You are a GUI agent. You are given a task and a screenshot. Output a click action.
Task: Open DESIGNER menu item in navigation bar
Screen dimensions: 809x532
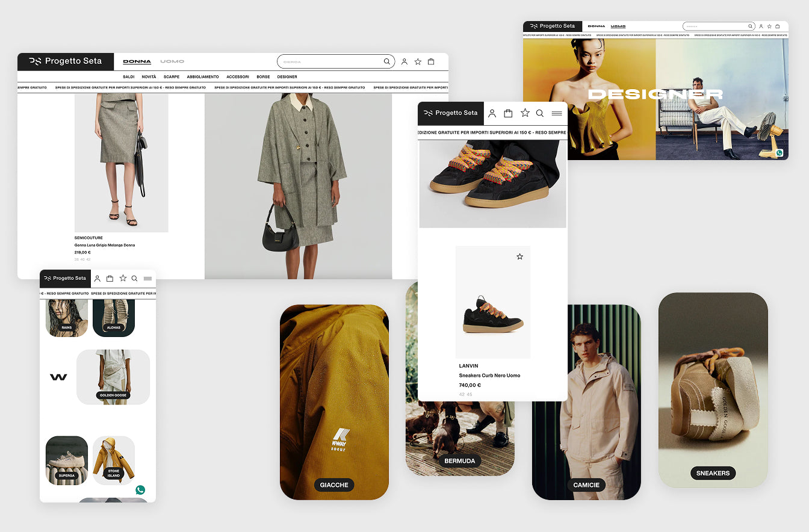point(287,77)
